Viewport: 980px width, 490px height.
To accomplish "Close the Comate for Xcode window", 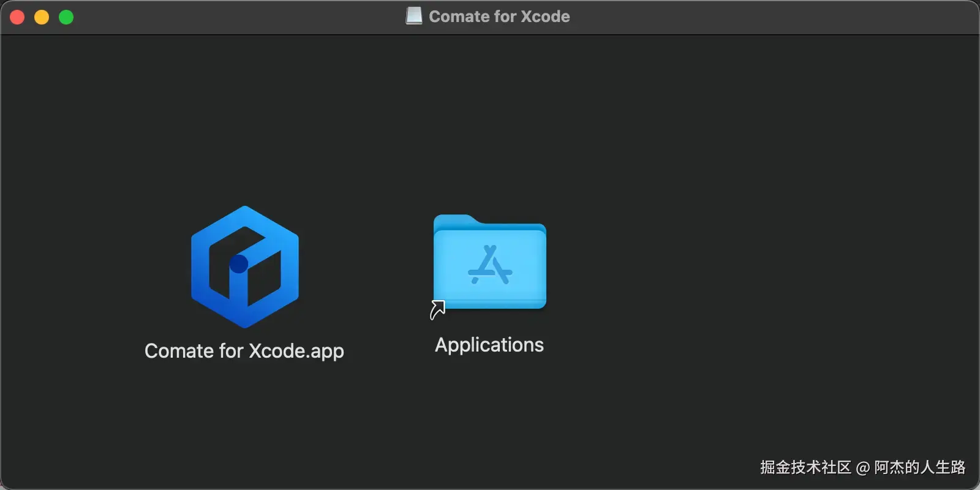I will 17,17.
